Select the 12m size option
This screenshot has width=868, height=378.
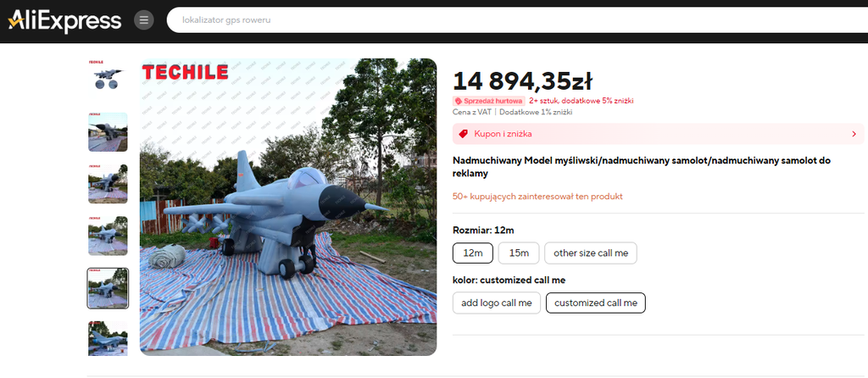pos(473,253)
